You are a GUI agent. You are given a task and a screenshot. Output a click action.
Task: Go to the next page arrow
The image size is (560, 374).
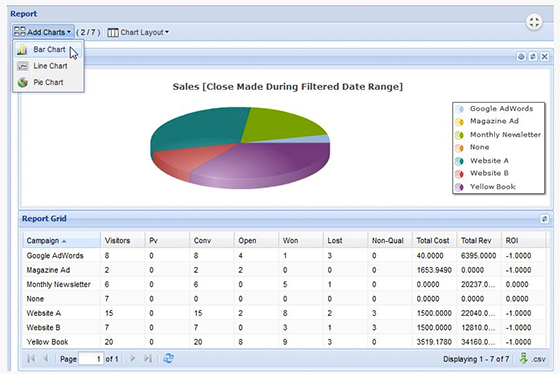point(133,358)
